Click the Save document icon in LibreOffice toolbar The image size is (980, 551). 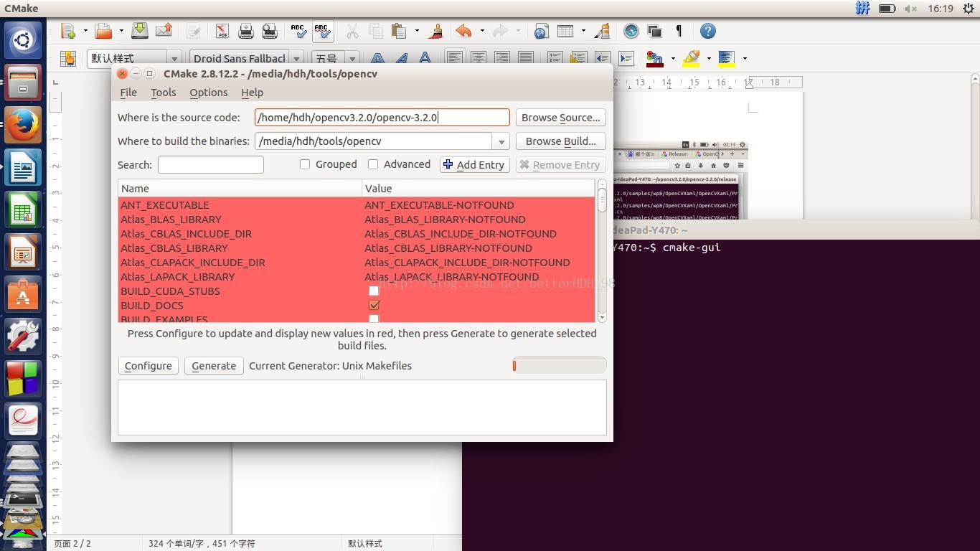click(141, 31)
